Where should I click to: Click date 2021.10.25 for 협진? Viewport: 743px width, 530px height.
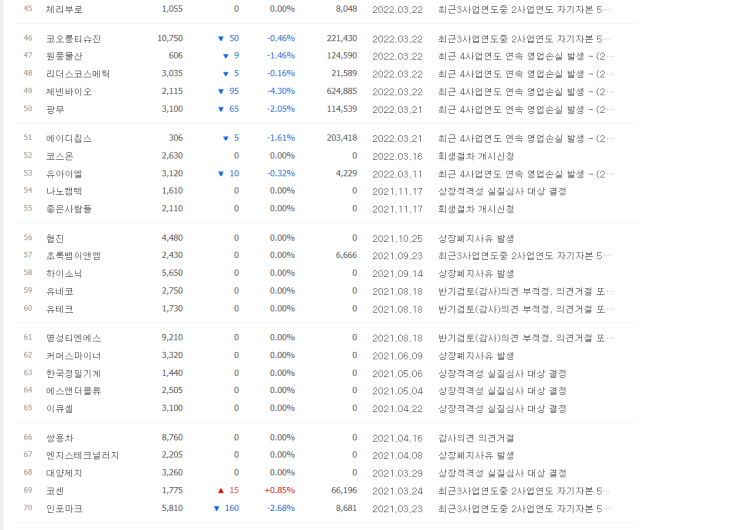(397, 238)
